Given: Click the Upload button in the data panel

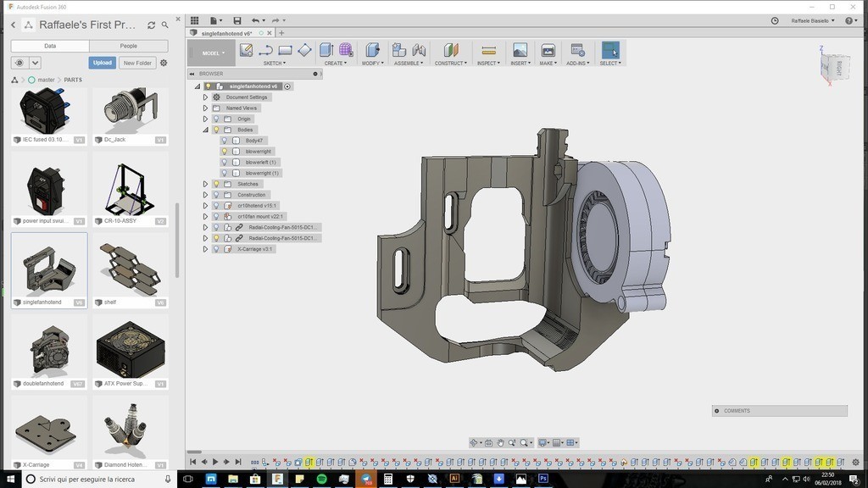Looking at the screenshot, I should point(102,62).
